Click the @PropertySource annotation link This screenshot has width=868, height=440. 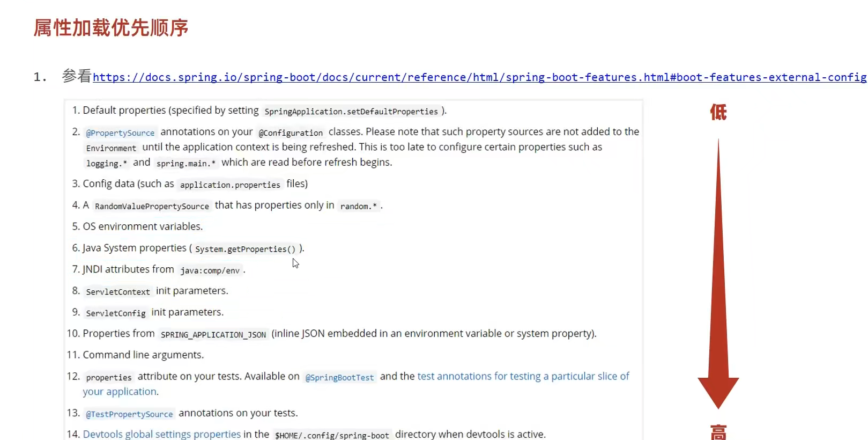120,133
